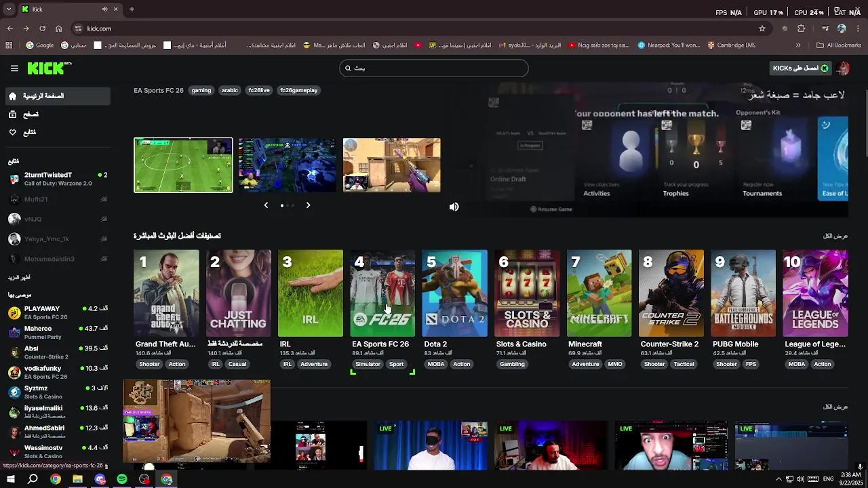
Task: Click the 'fc26live' tag
Action: pyautogui.click(x=259, y=90)
